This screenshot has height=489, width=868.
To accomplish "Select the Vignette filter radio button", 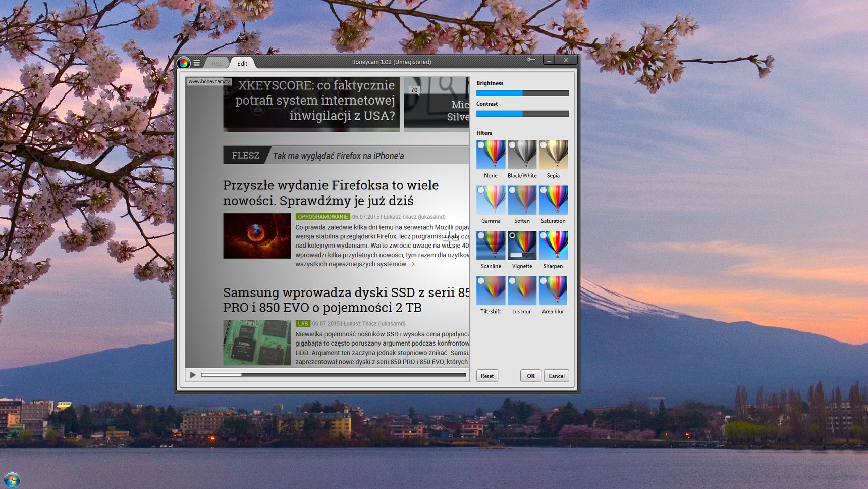I will click(x=512, y=235).
